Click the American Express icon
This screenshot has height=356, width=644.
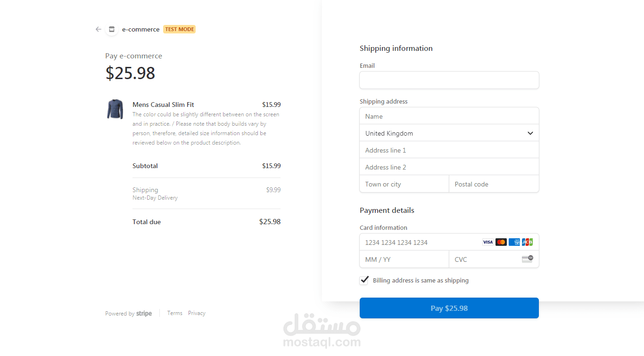(514, 242)
